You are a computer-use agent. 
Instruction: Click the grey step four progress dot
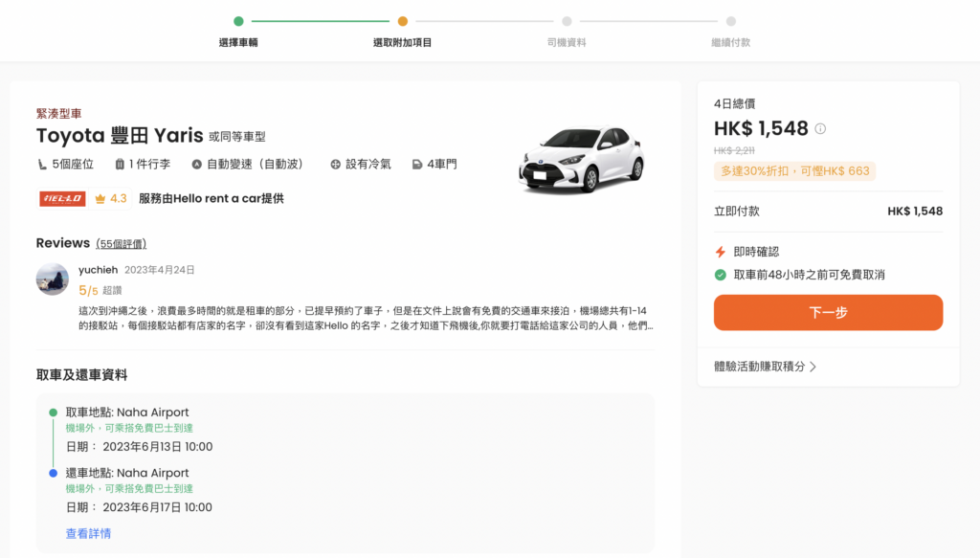pyautogui.click(x=730, y=21)
